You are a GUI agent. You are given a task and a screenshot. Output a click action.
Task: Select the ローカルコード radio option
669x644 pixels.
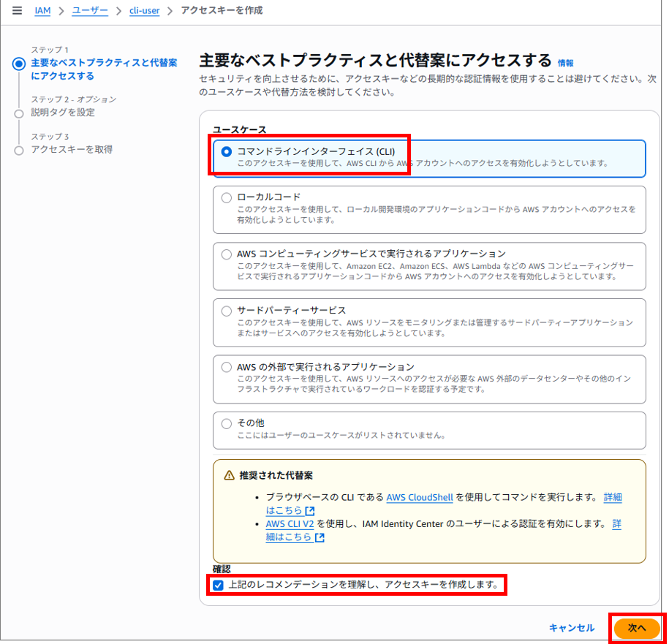(x=226, y=198)
